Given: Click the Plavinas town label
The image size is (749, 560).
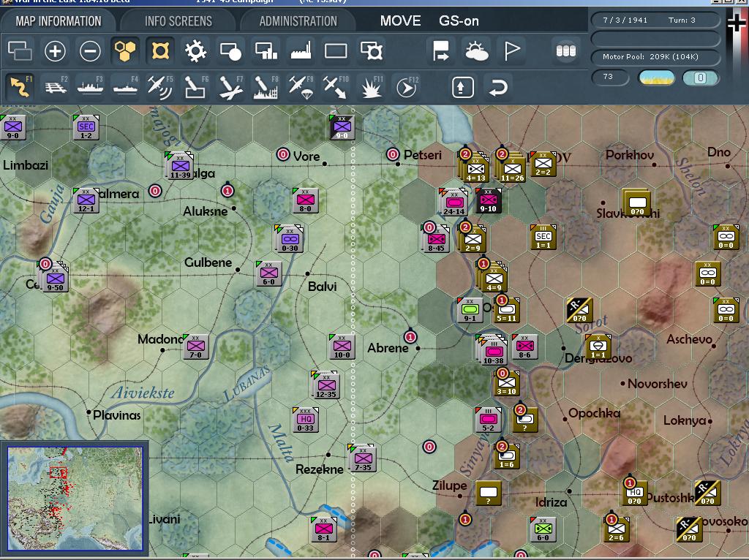Looking at the screenshot, I should point(116,415).
